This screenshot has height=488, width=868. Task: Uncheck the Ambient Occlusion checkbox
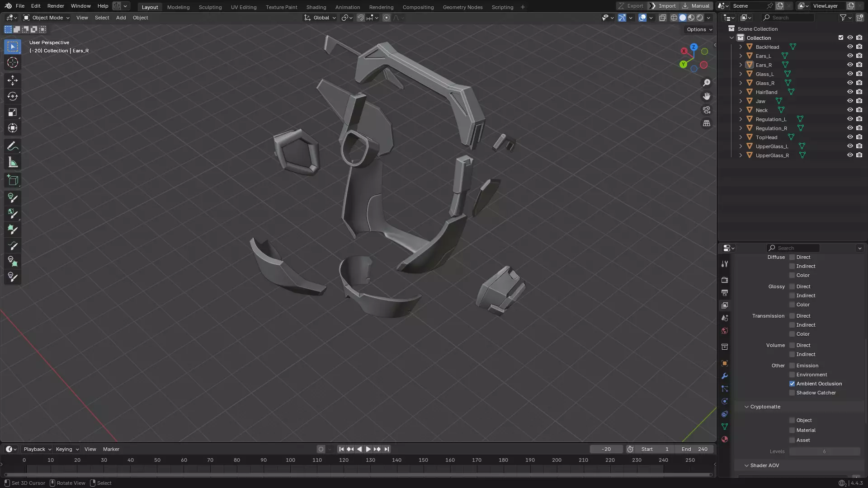[x=792, y=384]
